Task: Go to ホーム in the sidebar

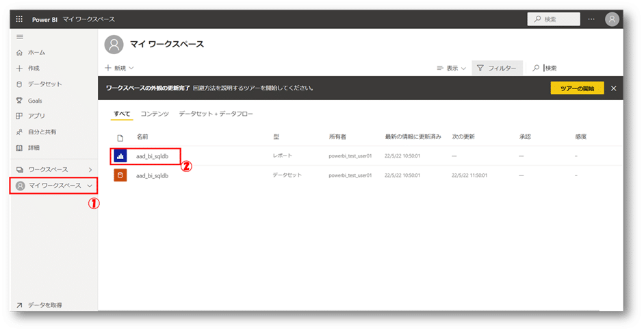Action: [x=36, y=53]
